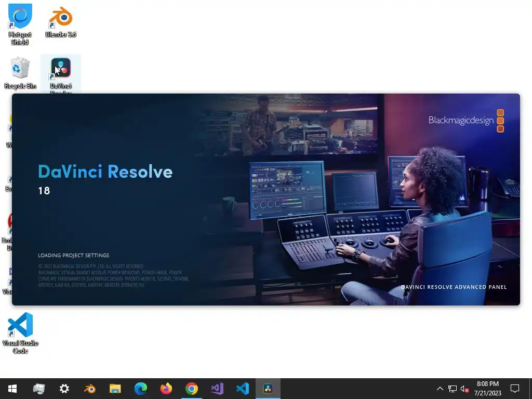Screen dimensions: 532x399
Task: Open Visual Studio Code blue taskbar icon
Action: coord(243,389)
